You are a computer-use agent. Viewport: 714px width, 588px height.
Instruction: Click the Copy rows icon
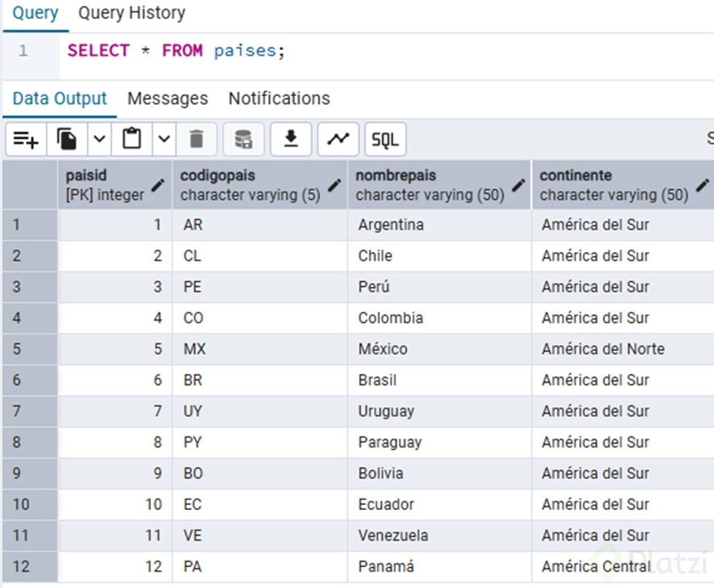click(x=67, y=139)
